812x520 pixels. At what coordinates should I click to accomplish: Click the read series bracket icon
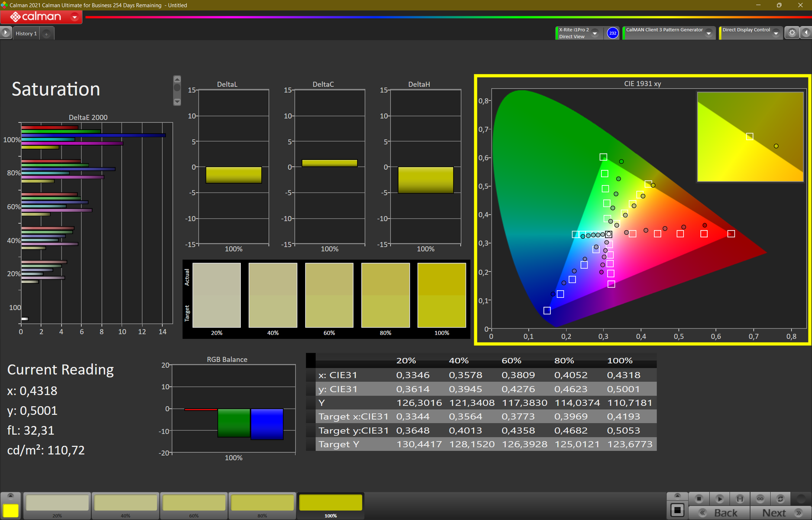point(740,499)
